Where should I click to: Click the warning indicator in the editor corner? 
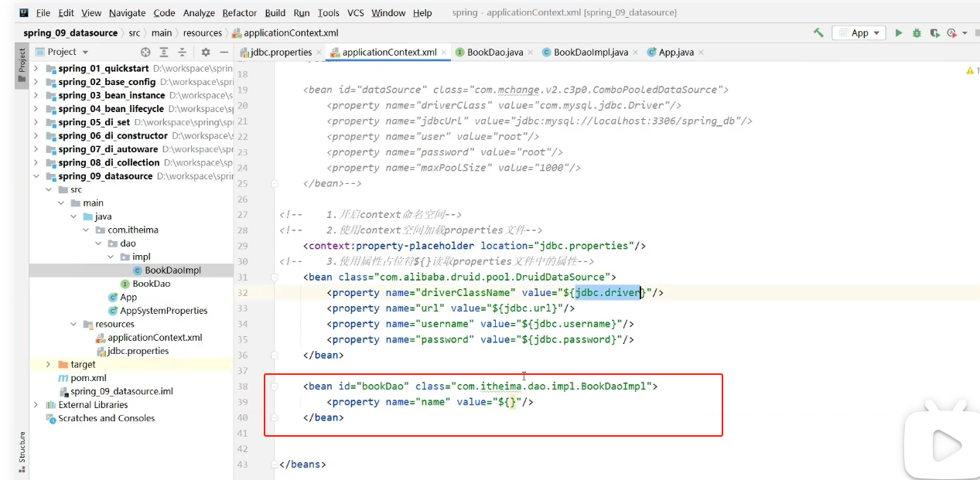point(971,71)
